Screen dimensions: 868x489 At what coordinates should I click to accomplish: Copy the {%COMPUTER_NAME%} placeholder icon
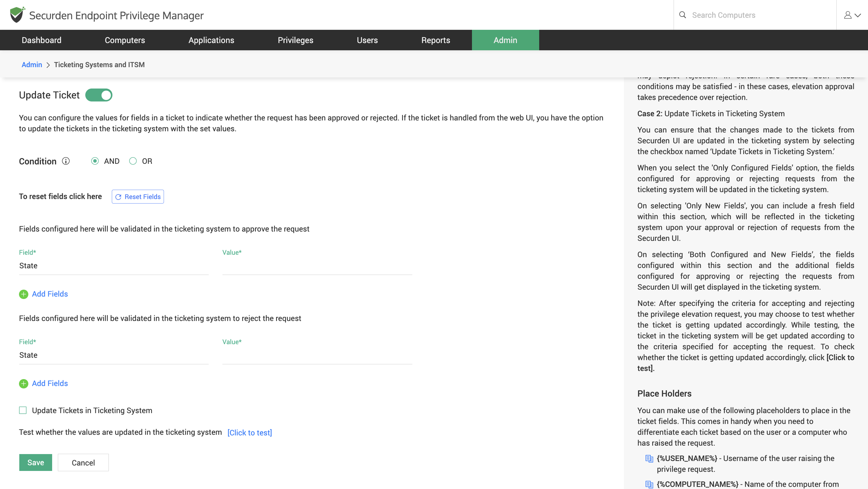[649, 484]
